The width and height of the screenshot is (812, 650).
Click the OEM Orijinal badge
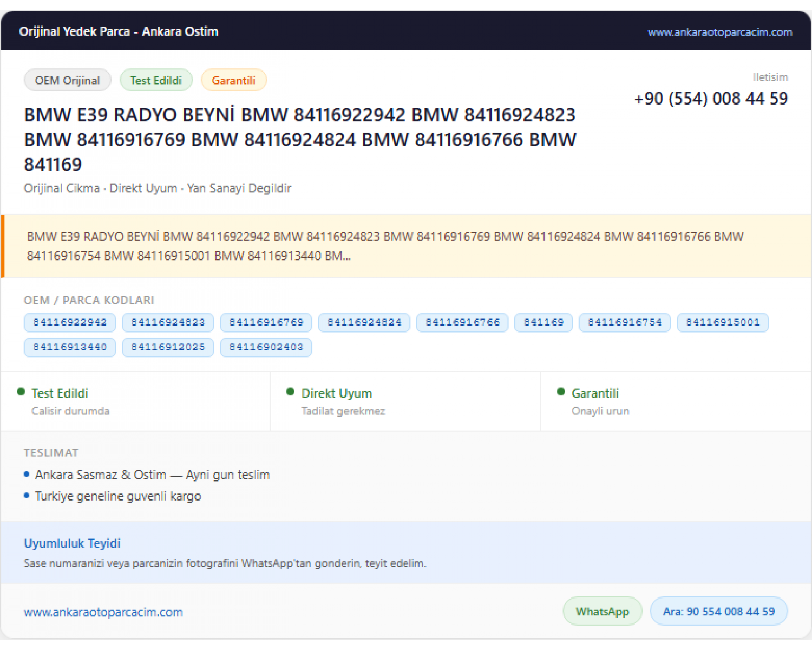(x=68, y=80)
